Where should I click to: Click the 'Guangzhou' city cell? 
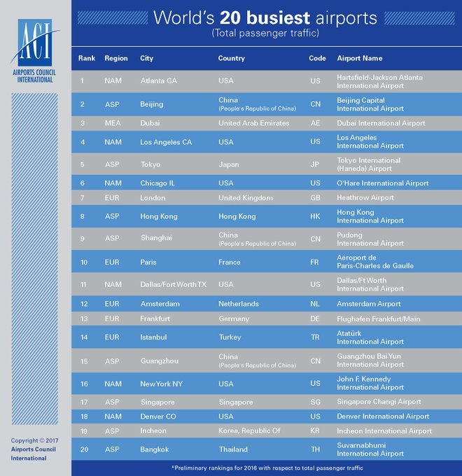[160, 361]
